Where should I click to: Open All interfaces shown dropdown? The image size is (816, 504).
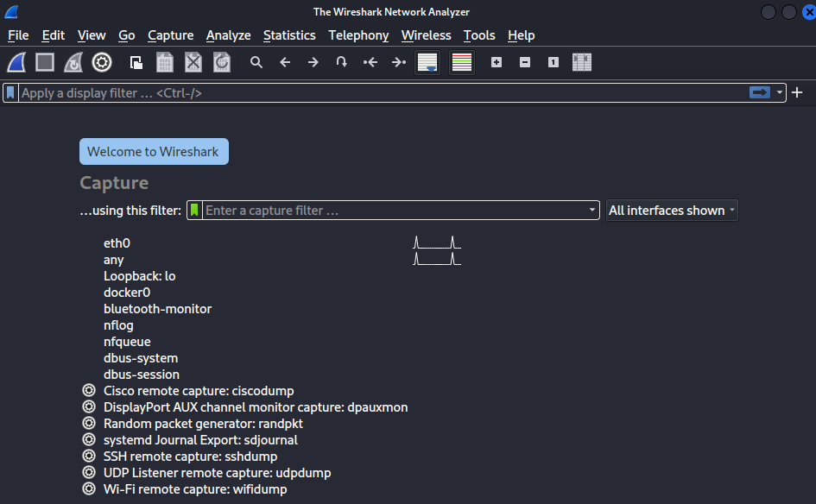672,210
